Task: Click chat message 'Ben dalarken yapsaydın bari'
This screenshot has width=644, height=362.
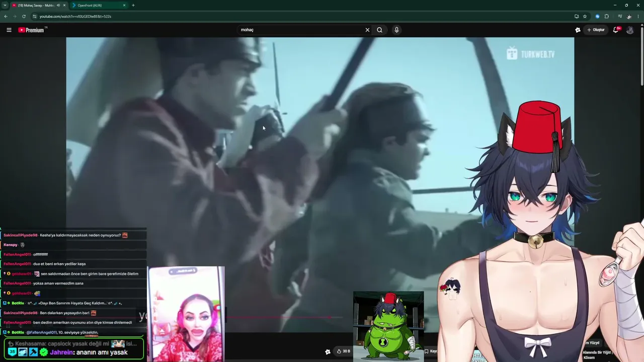Action: pyautogui.click(x=64, y=313)
